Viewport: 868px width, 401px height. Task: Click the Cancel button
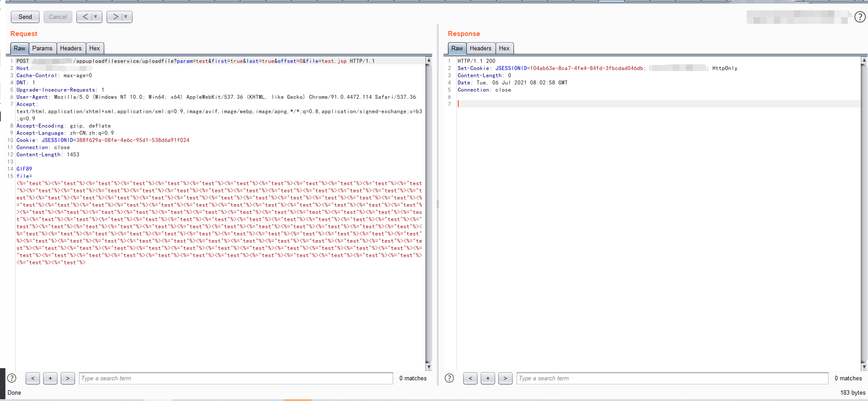[x=58, y=17]
